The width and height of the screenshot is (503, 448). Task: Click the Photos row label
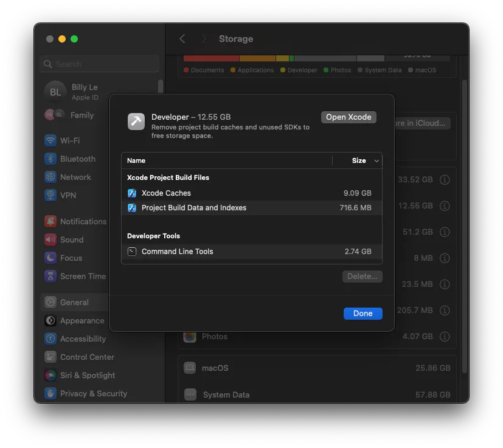point(215,336)
